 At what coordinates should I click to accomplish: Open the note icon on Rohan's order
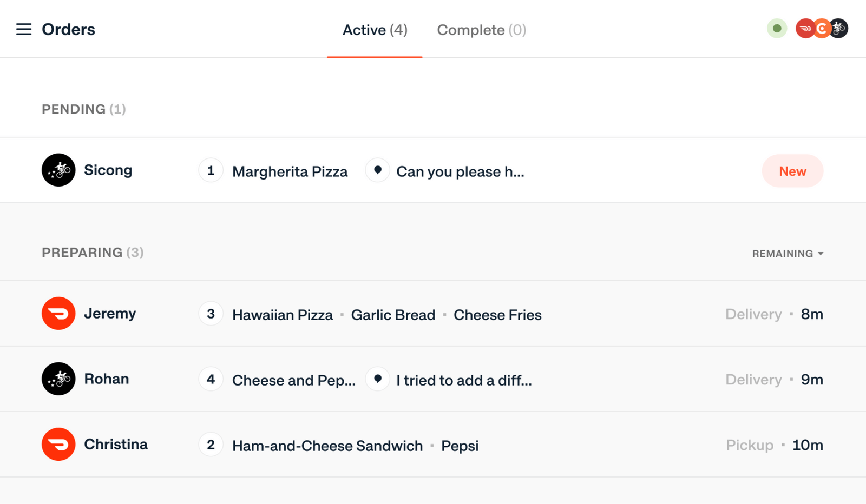point(378,379)
